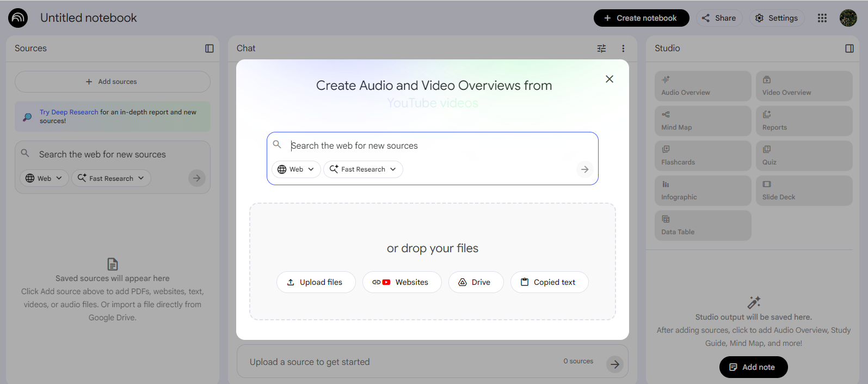Open Fast Research dropdown in Sources panel
Screen dimensions: 868x384
(111, 178)
